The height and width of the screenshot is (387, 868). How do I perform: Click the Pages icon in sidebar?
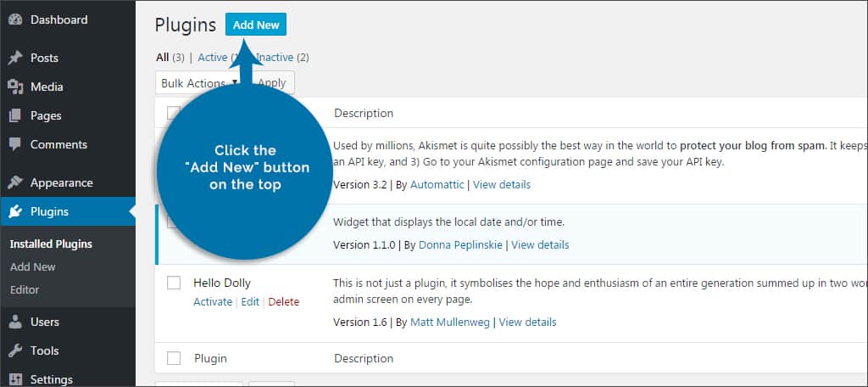pyautogui.click(x=15, y=116)
